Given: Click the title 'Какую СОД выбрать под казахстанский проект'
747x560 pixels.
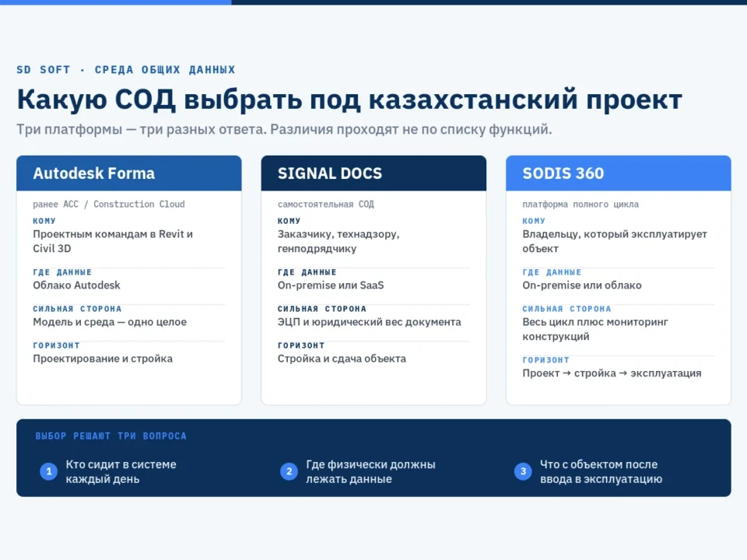Looking at the screenshot, I should (349, 100).
